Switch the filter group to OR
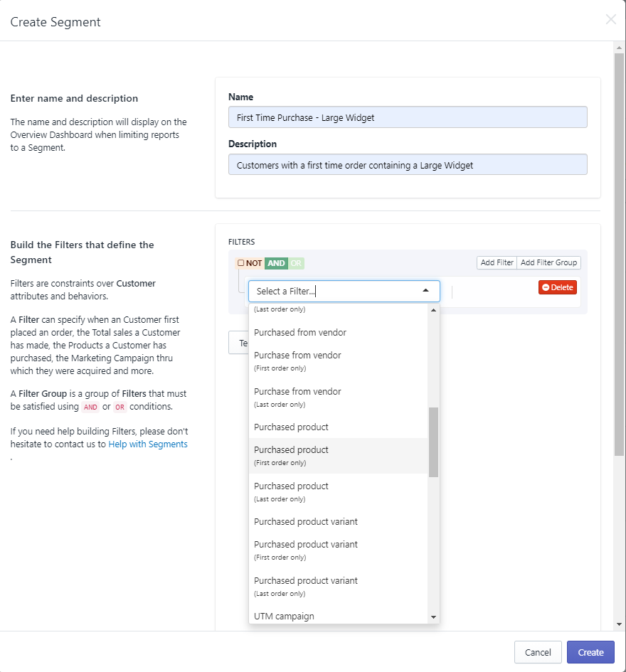Viewport: 626px width, 672px height. [296, 263]
